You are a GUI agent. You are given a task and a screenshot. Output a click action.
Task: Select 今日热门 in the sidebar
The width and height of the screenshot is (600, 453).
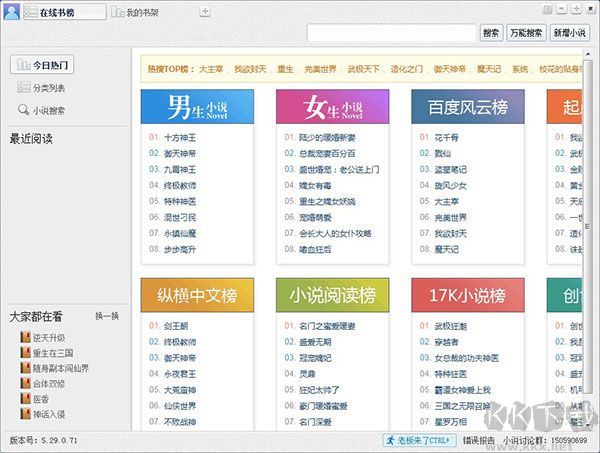click(42, 65)
